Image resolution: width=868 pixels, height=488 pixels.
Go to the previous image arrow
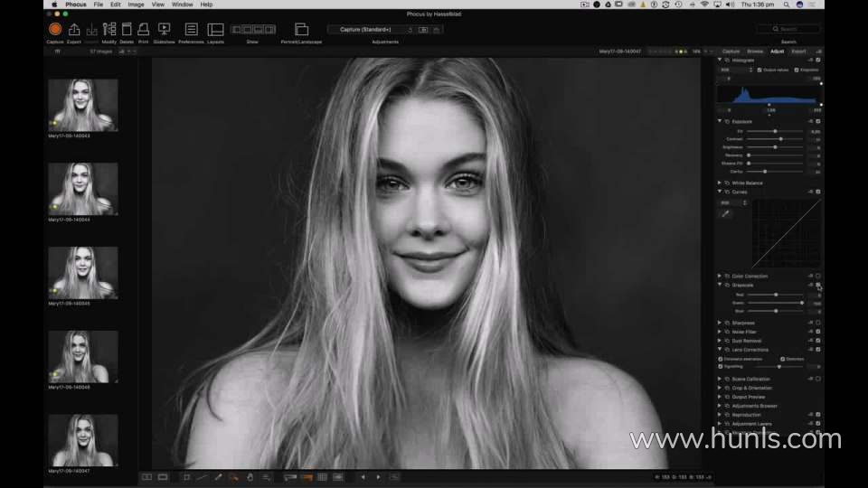pos(363,477)
